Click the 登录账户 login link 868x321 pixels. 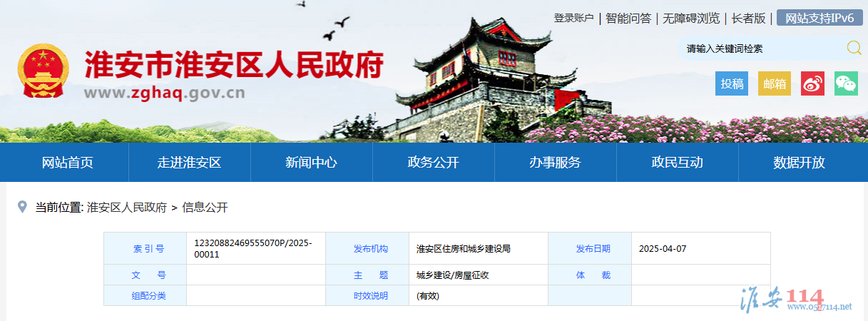[x=573, y=19]
